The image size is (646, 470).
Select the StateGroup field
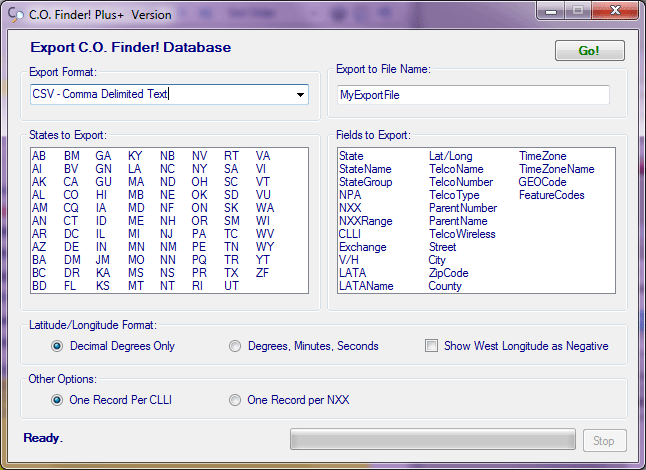pyautogui.click(x=365, y=182)
